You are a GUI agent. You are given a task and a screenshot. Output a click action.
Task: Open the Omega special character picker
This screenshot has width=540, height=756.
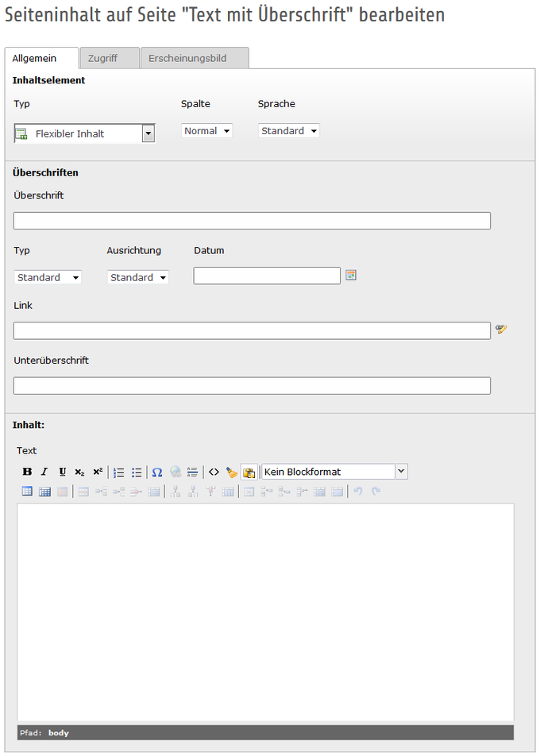(156, 472)
